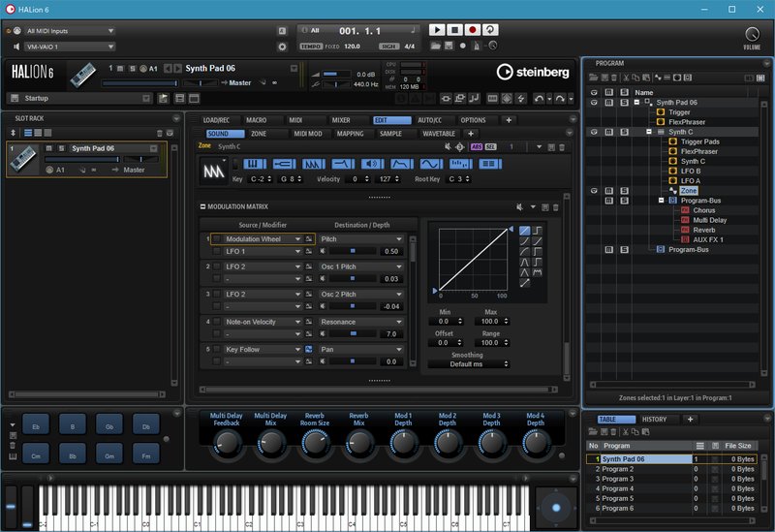Open the Resonance destination dropdown
The width and height of the screenshot is (775, 532).
coord(360,322)
